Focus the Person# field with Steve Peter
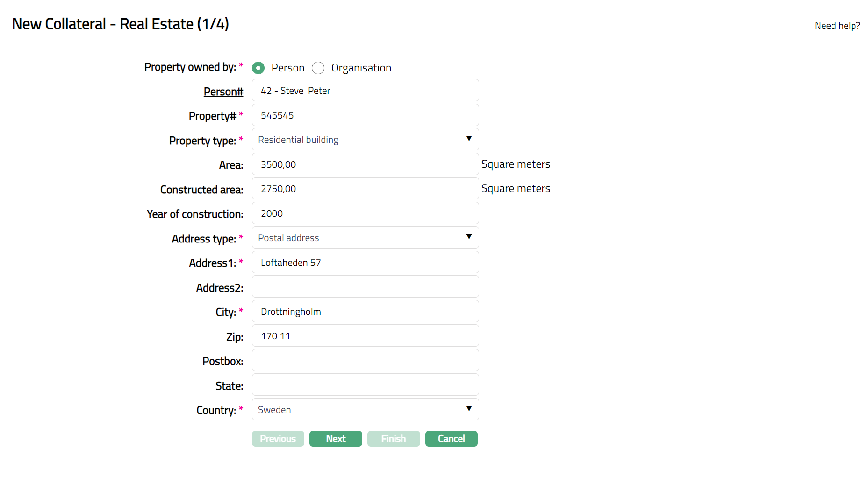Screen dimensions: 868x477 pyautogui.click(x=365, y=91)
